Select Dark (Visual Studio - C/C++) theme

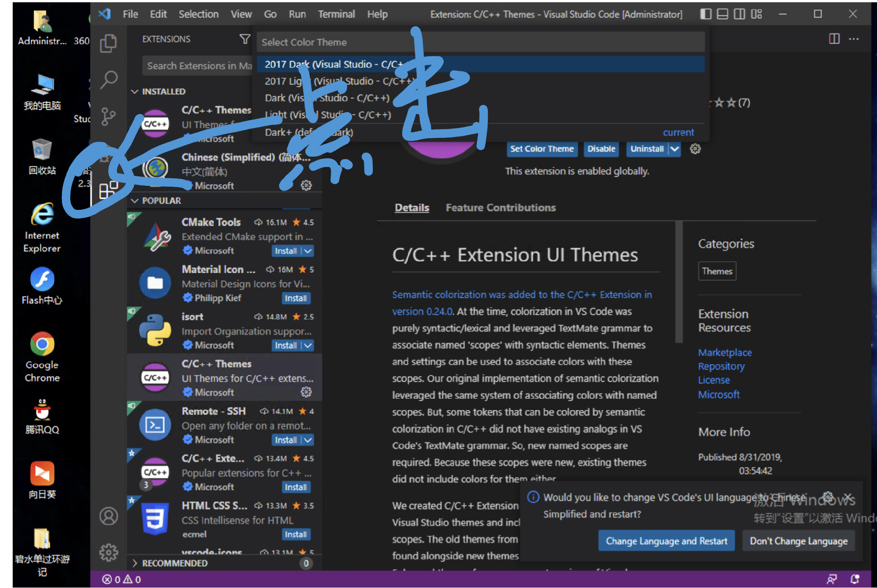pyautogui.click(x=480, y=98)
